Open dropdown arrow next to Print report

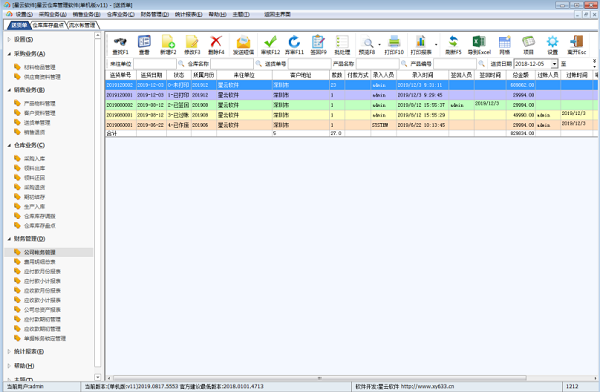[x=436, y=44]
